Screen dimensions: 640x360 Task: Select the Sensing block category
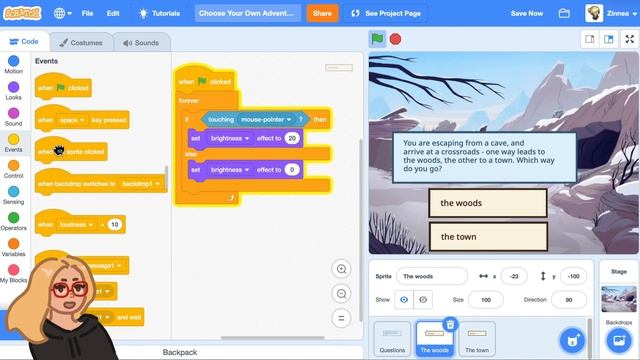coord(13,195)
